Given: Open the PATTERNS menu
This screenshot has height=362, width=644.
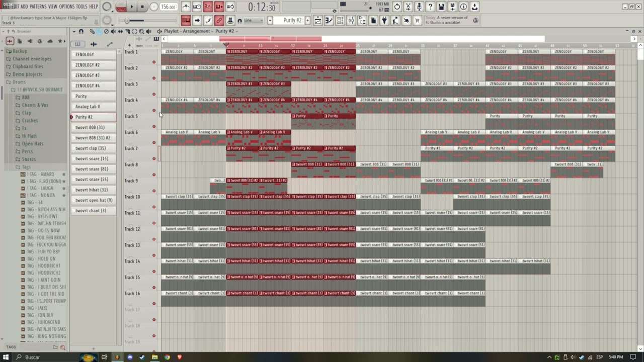Looking at the screenshot, I should pyautogui.click(x=38, y=7).
